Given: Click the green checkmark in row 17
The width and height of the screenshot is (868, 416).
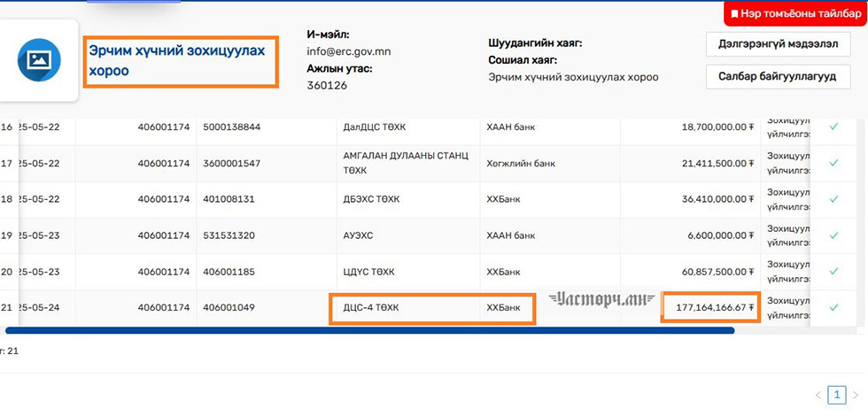Looking at the screenshot, I should tap(833, 163).
